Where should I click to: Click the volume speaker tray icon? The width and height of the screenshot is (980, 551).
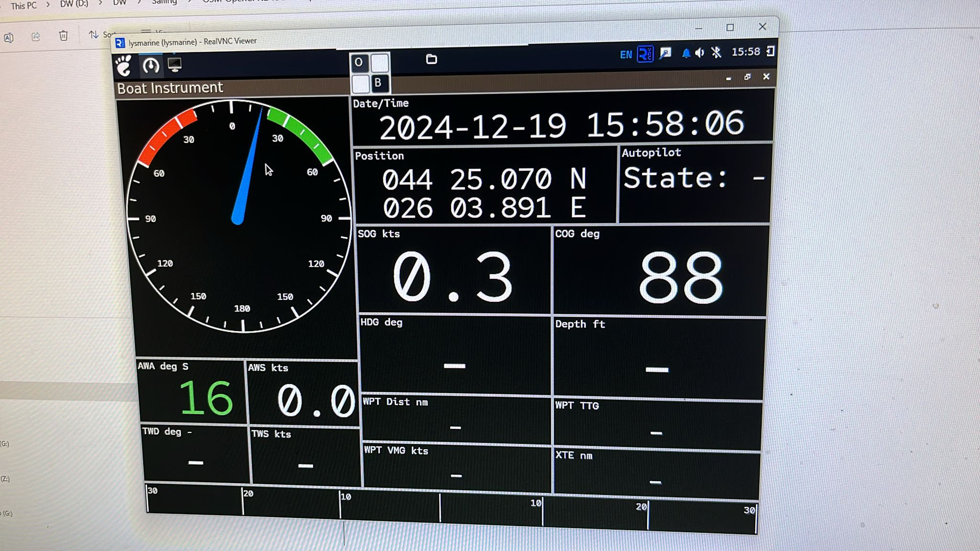point(700,53)
